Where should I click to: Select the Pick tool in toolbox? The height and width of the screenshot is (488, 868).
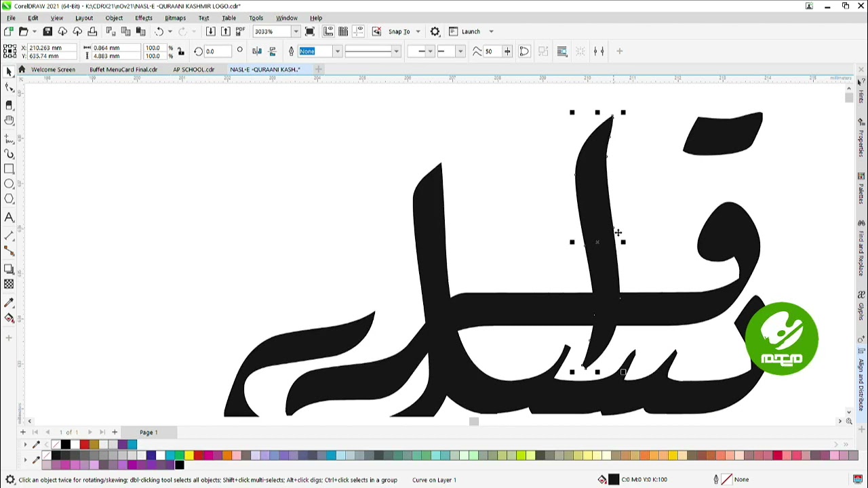tap(9, 72)
